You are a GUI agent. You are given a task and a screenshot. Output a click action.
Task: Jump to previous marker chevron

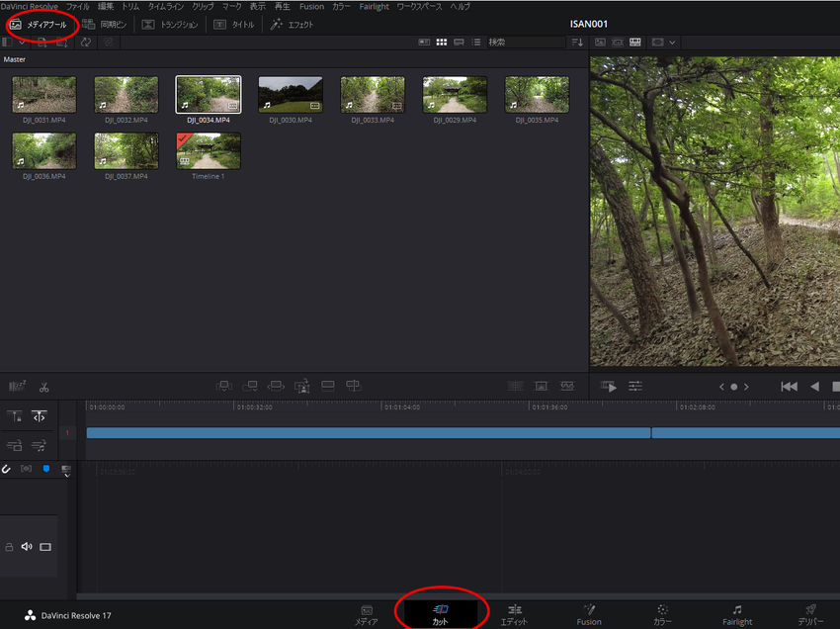pos(721,387)
